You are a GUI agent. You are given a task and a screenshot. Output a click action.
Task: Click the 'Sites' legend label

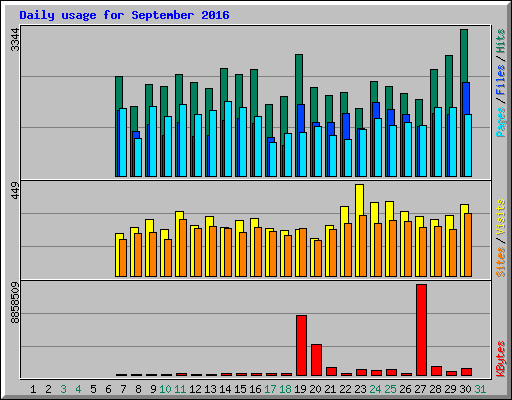[x=501, y=262]
